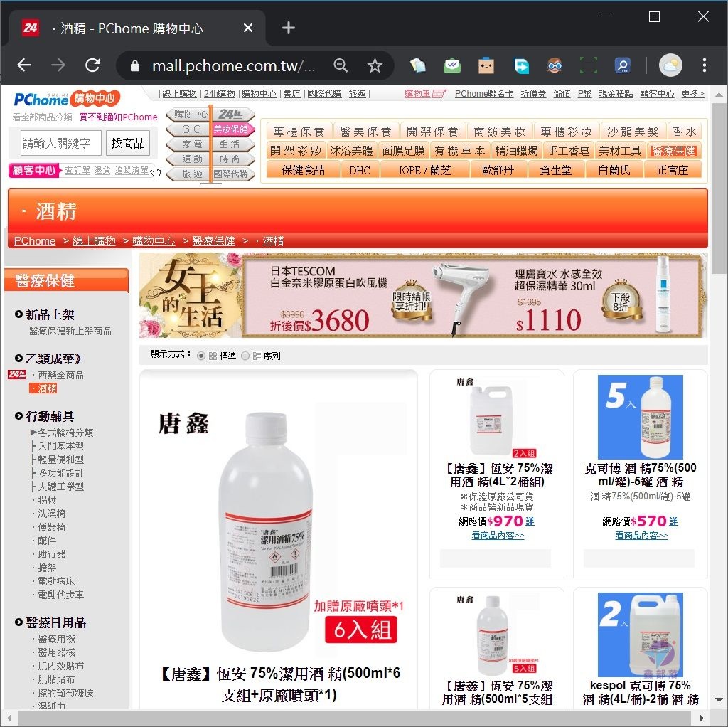The height and width of the screenshot is (727, 728).
Task: Click the keyword search input field
Action: click(61, 143)
